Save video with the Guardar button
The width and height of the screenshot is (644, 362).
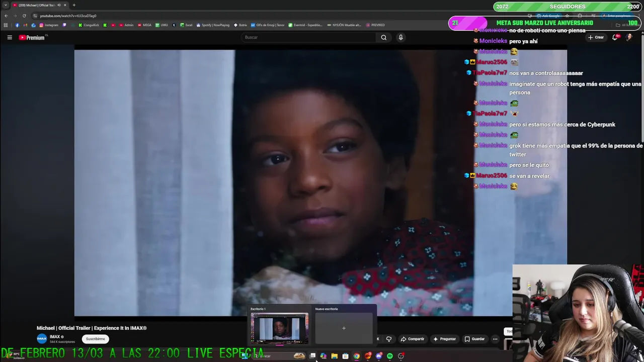coord(474,339)
